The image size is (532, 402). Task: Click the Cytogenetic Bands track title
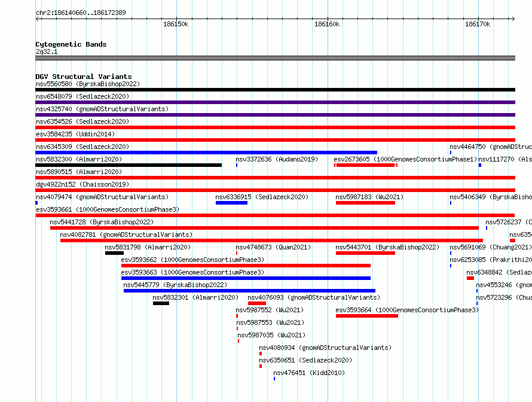(x=71, y=44)
